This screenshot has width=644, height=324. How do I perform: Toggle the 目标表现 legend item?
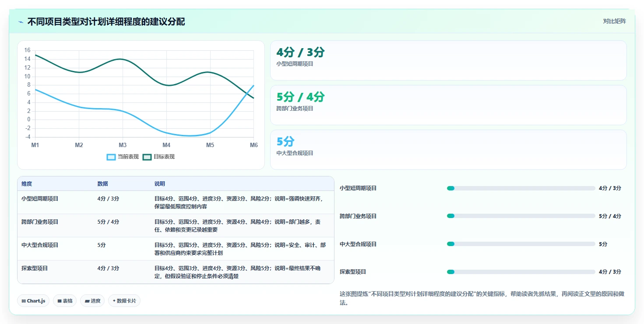(x=159, y=157)
